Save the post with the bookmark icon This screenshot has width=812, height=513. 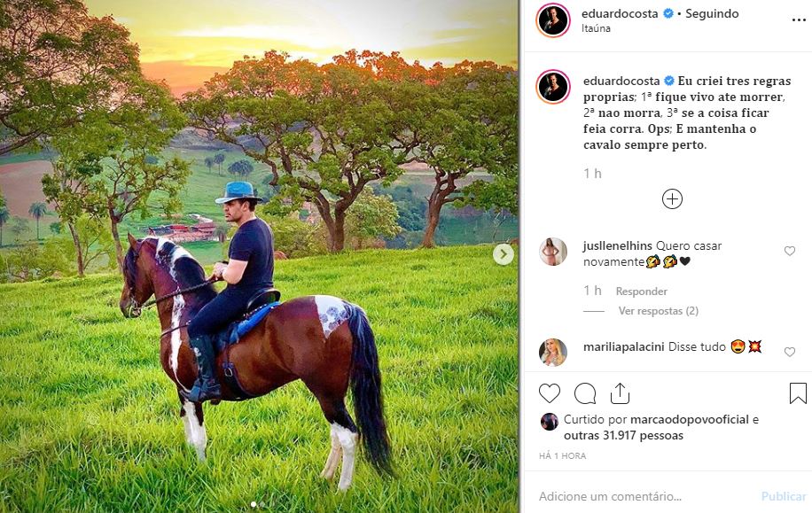(798, 393)
